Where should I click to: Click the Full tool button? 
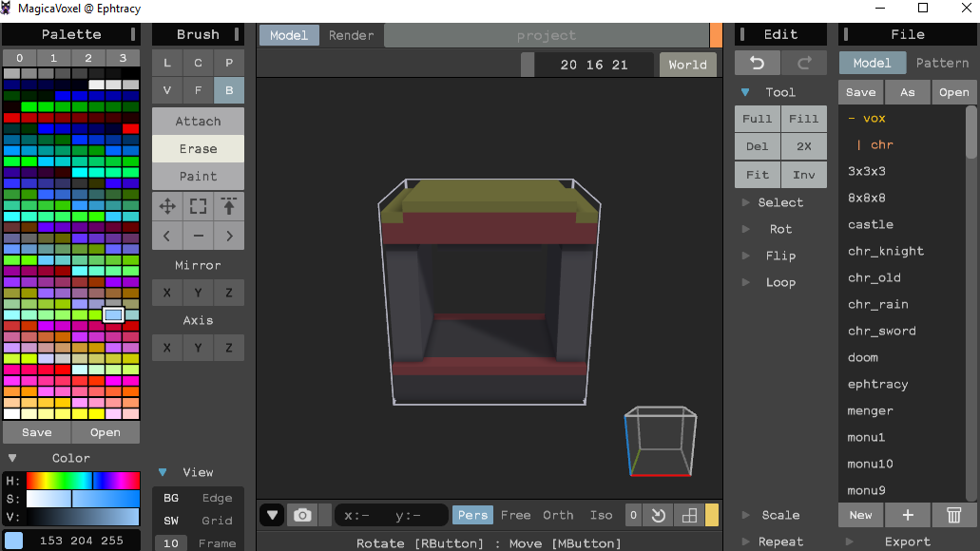(757, 119)
